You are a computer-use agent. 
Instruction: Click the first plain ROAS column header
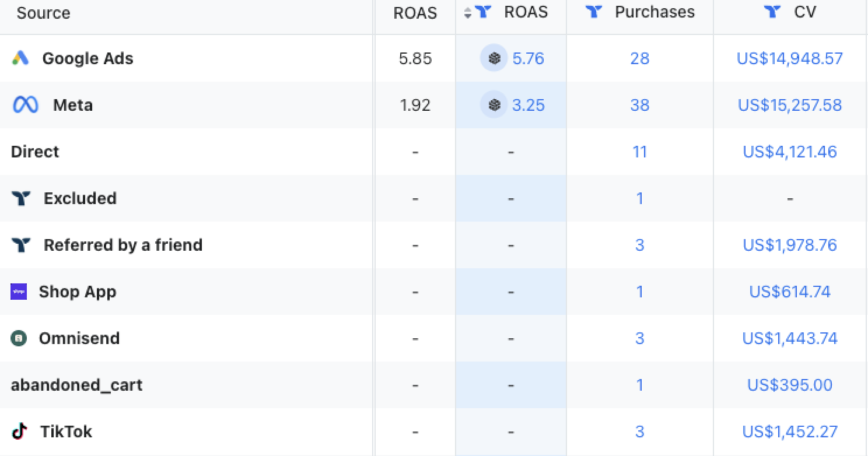415,13
